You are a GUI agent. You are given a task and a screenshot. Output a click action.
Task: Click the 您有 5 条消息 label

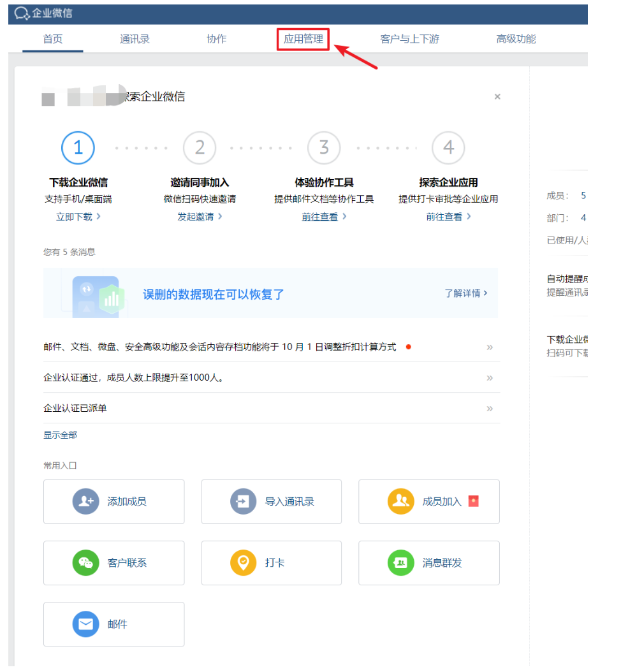pyautogui.click(x=69, y=252)
